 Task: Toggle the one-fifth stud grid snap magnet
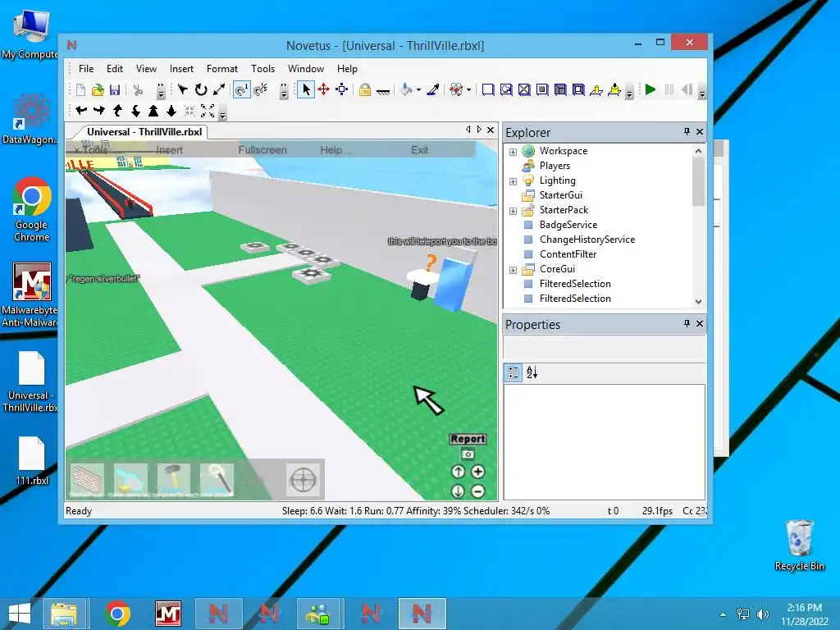(260, 89)
